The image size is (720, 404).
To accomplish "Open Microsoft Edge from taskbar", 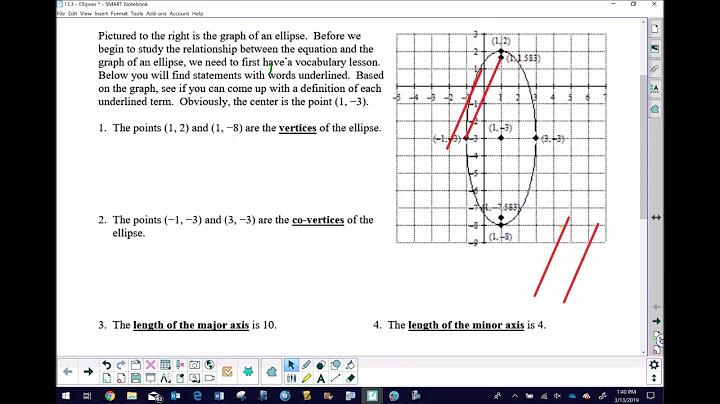I will 197,396.
